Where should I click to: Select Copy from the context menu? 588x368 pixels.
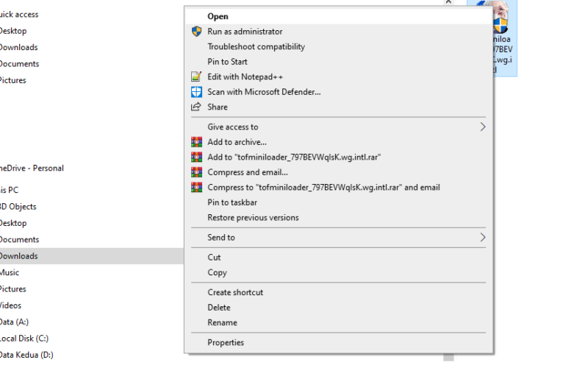338,272
